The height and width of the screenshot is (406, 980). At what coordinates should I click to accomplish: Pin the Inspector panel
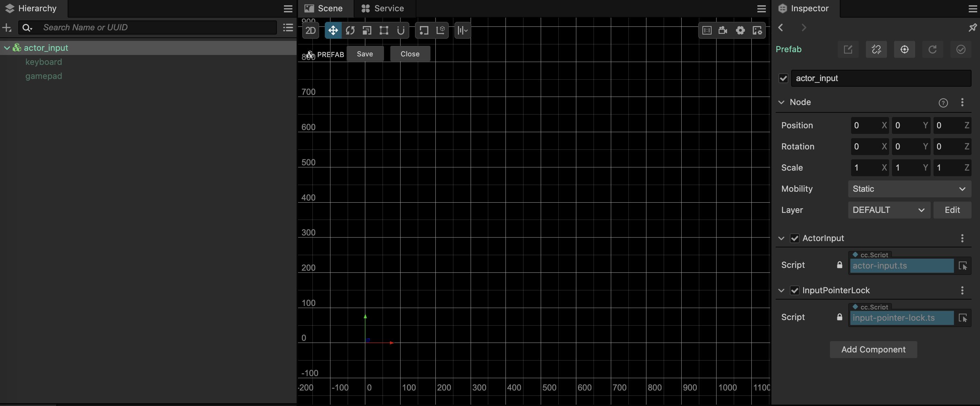[972, 28]
